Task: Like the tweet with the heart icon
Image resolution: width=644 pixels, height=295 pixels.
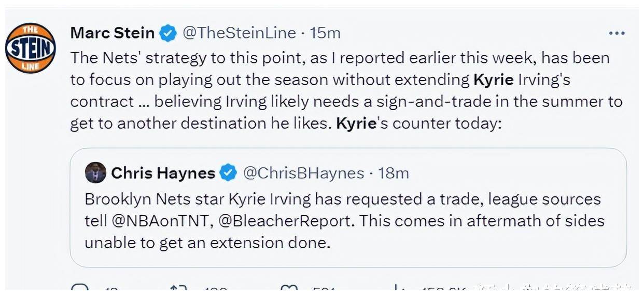Action: 288,289
